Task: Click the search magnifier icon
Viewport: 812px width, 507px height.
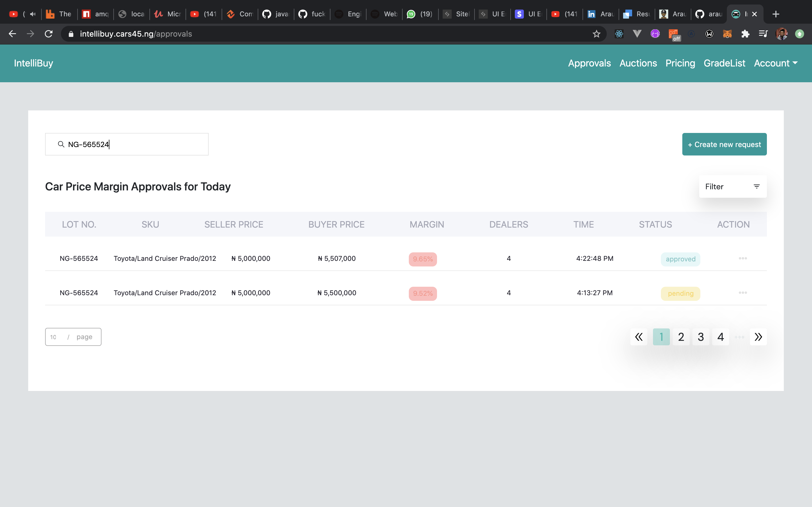Action: (61, 144)
